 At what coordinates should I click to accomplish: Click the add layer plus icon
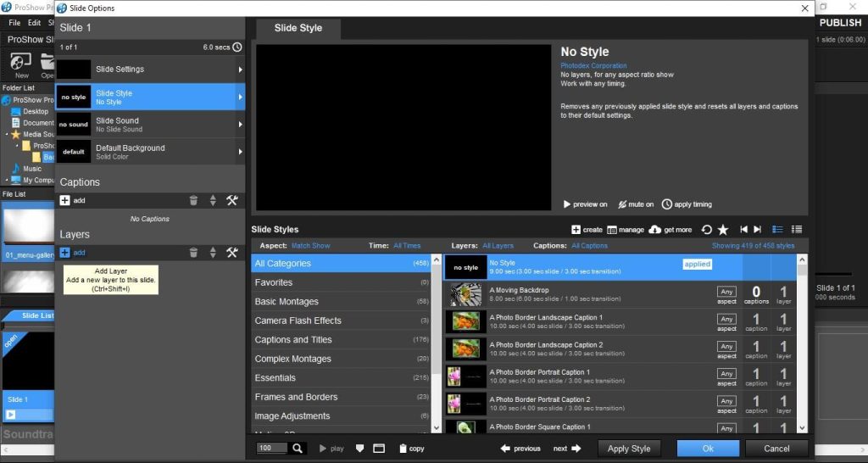pos(65,253)
